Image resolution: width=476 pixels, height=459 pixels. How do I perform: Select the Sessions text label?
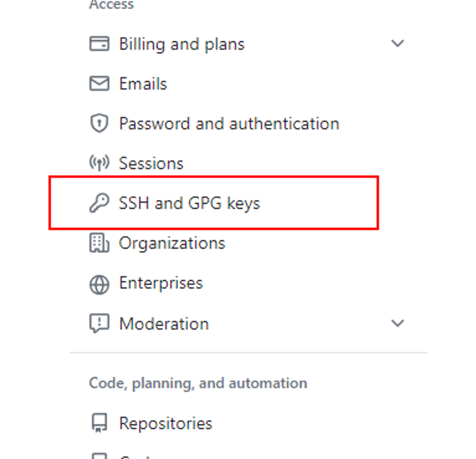pyautogui.click(x=151, y=163)
